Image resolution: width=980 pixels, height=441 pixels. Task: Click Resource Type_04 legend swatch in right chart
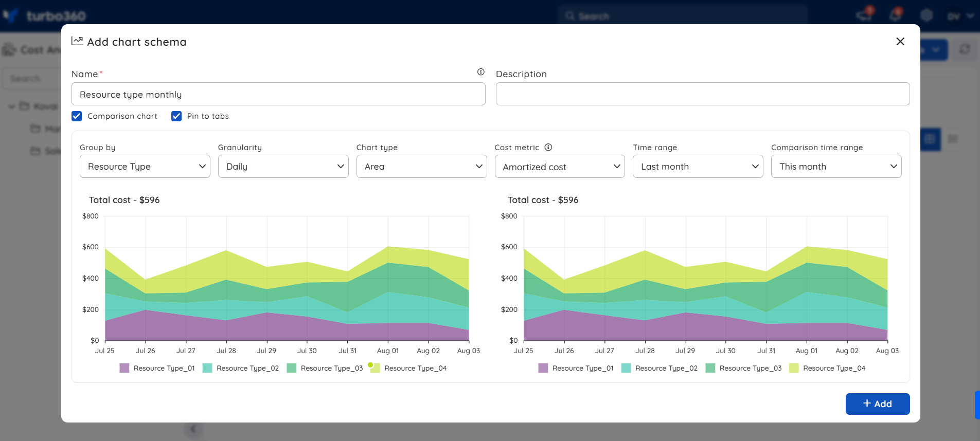[794, 368]
